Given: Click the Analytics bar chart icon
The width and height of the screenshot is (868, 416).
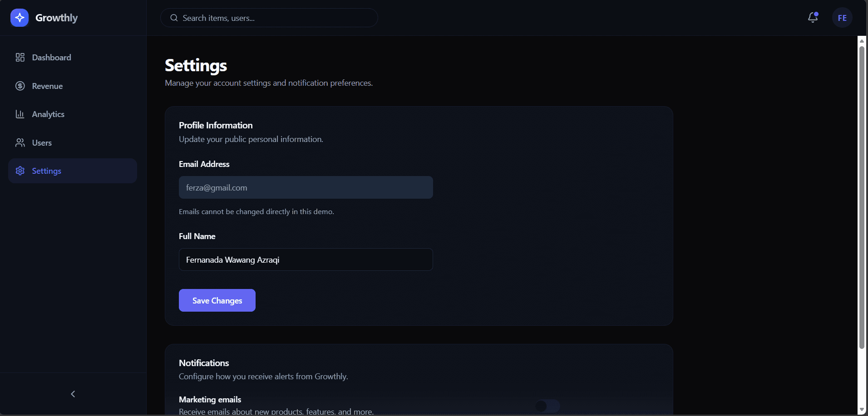Looking at the screenshot, I should 20,114.
